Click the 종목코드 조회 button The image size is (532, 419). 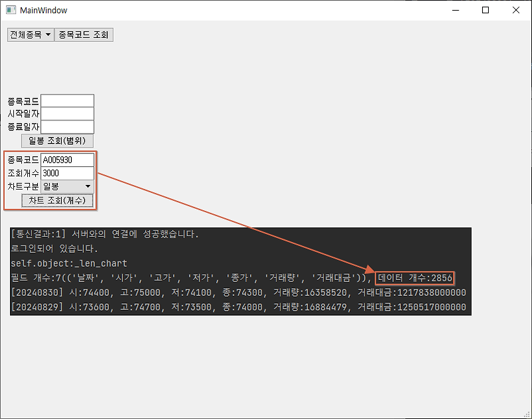click(x=83, y=34)
